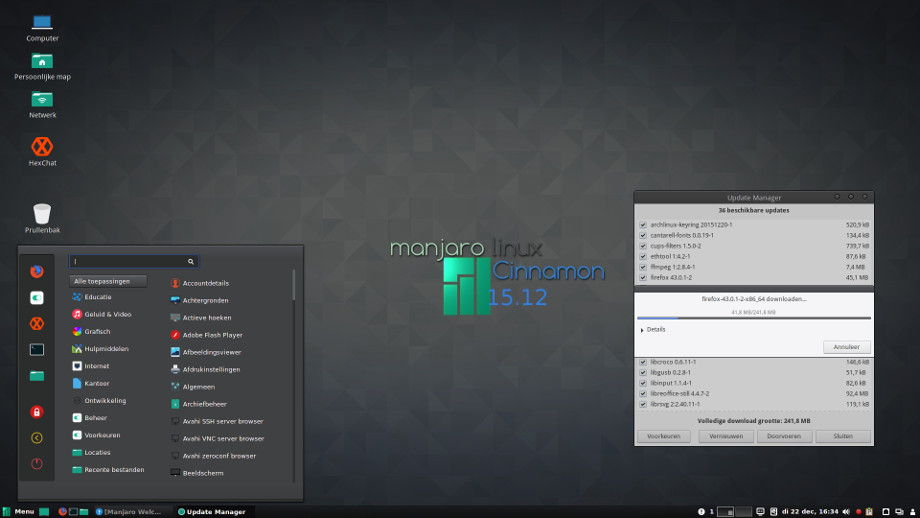Open file manager from menu favorites sidebar

tap(36, 375)
